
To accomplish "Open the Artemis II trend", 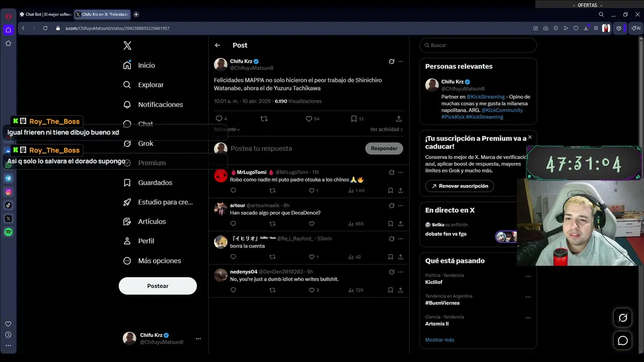I will (x=437, y=324).
